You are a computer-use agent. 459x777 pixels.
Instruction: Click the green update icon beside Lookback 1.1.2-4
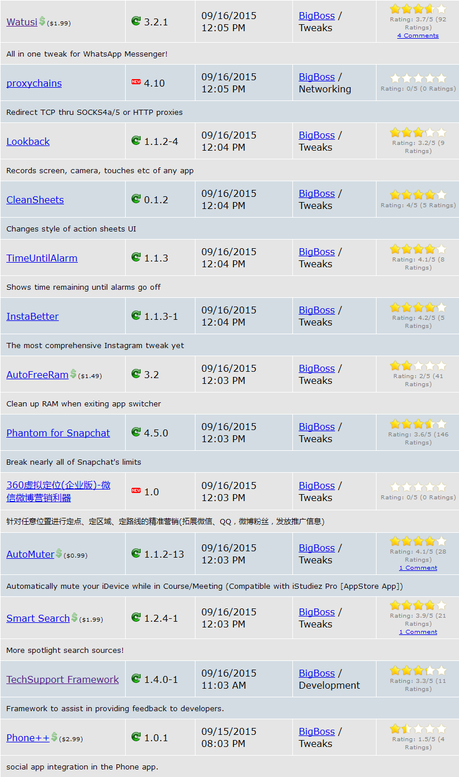pyautogui.click(x=136, y=141)
